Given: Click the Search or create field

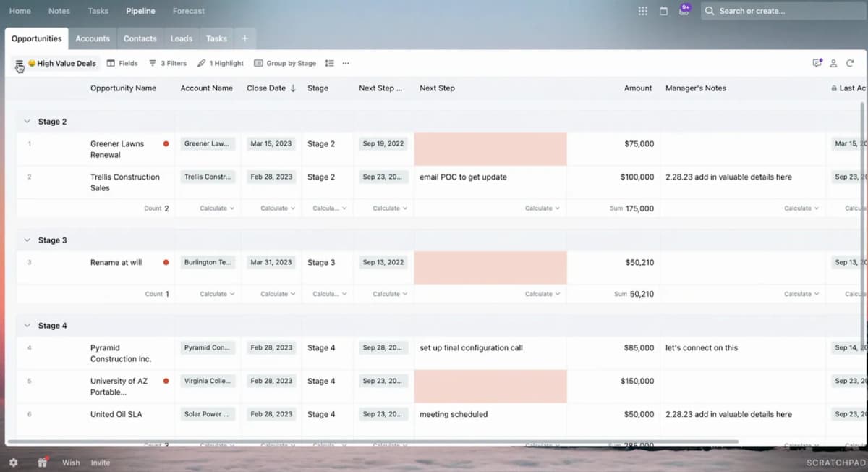Looking at the screenshot, I should click(x=779, y=11).
